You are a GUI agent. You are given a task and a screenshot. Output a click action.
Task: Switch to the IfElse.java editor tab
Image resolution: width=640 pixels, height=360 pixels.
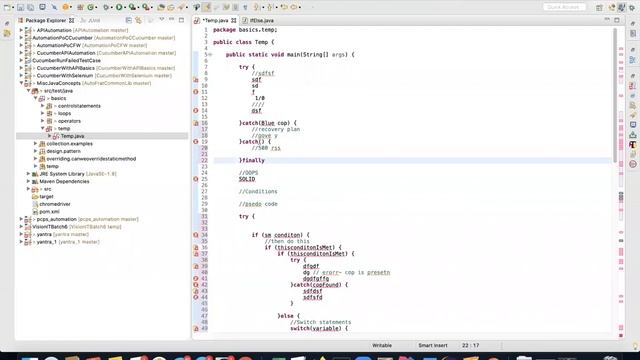tap(258, 20)
